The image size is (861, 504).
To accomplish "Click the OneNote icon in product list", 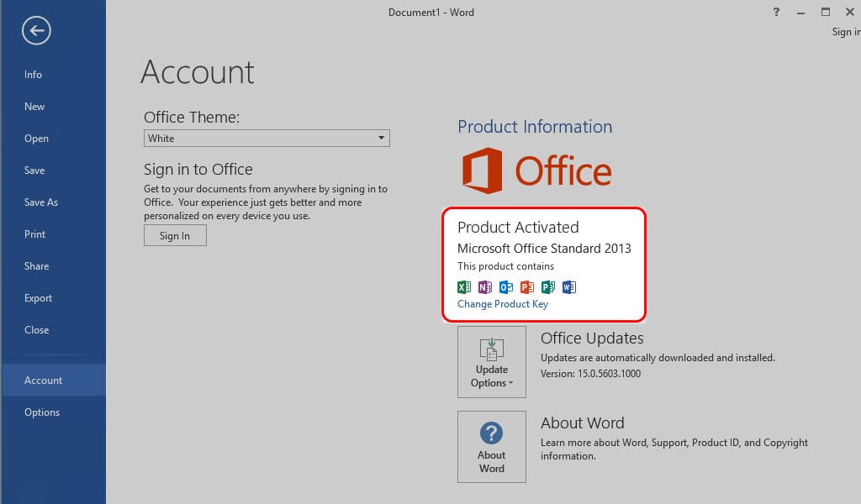I will [485, 286].
